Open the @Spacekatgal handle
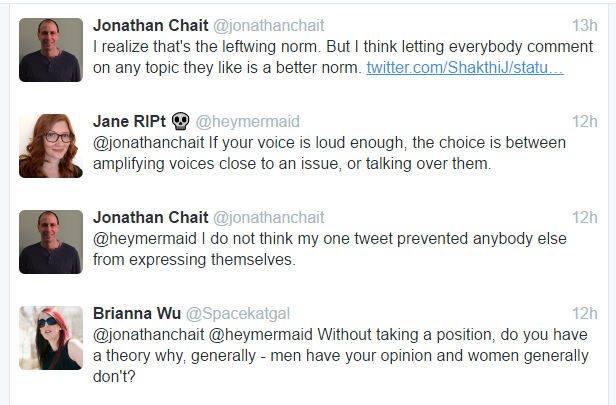Image resolution: width=616 pixels, height=405 pixels. tap(238, 313)
